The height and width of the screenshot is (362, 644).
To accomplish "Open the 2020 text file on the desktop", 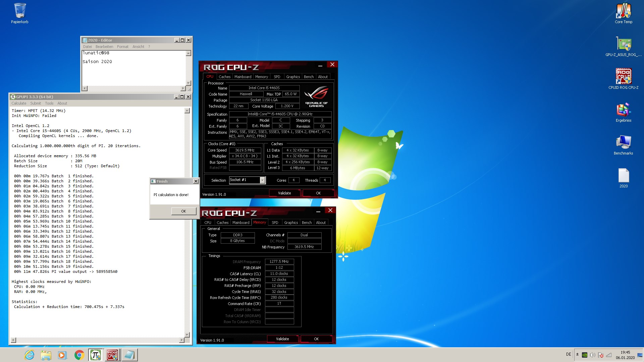I will [x=624, y=178].
